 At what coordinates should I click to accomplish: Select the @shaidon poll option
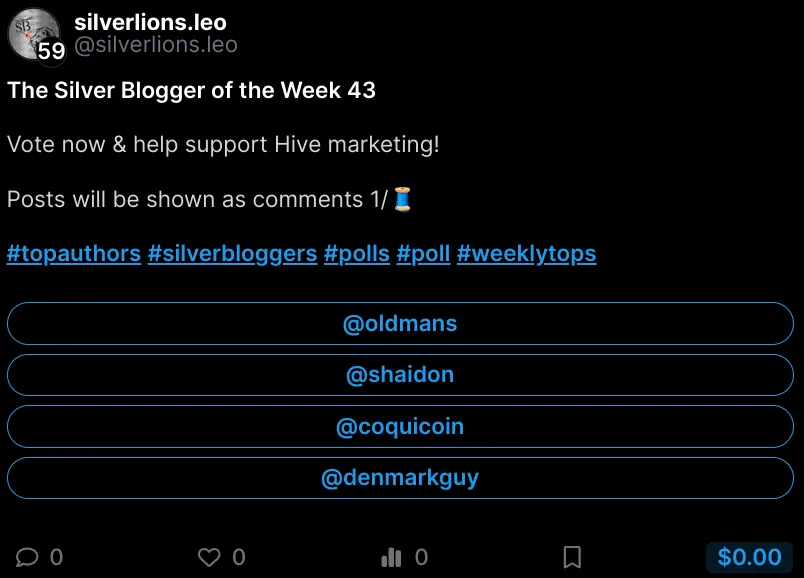point(400,375)
